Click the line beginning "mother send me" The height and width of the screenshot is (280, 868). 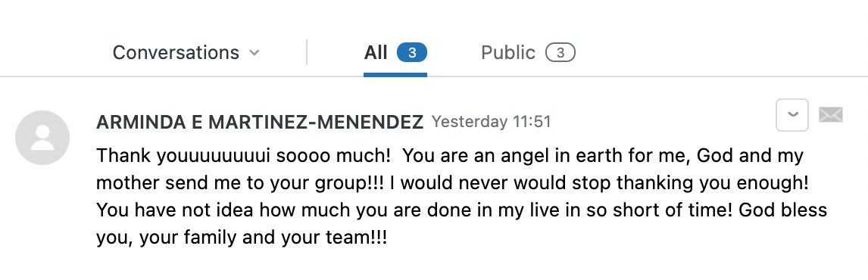pyautogui.click(x=453, y=183)
